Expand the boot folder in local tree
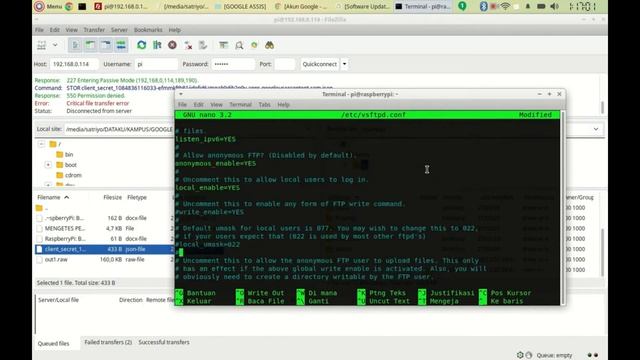640x360 pixels. click(x=48, y=165)
